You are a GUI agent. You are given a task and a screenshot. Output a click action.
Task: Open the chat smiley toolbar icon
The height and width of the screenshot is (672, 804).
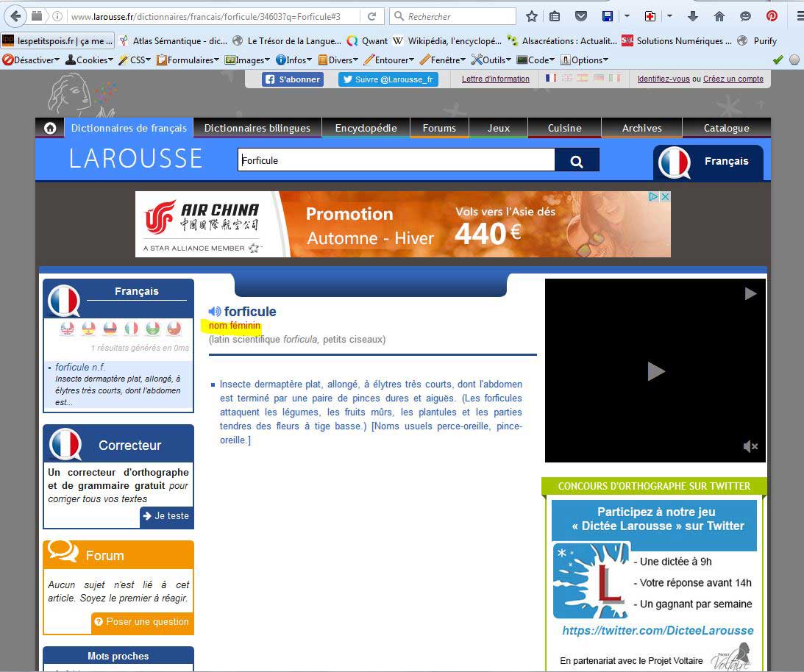[746, 16]
